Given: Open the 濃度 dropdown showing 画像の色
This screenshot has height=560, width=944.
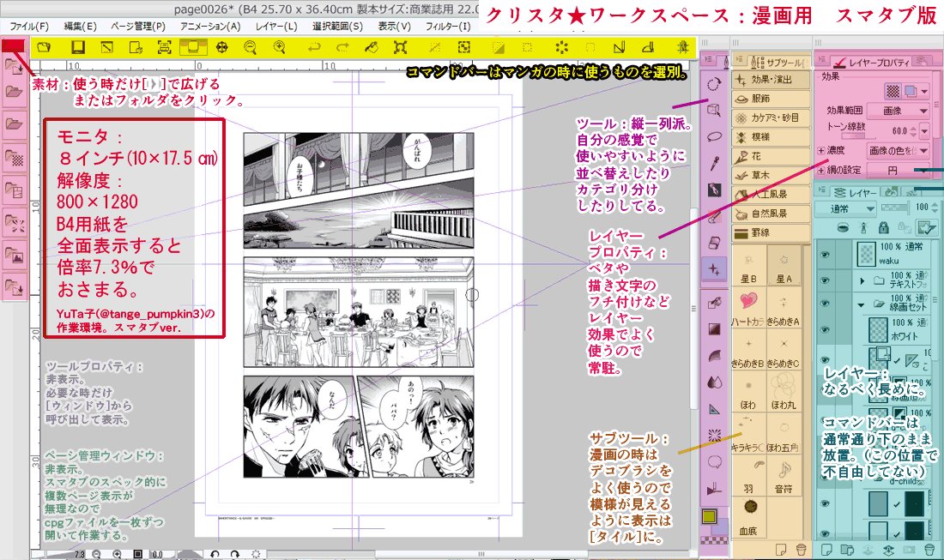Looking at the screenshot, I should (899, 150).
